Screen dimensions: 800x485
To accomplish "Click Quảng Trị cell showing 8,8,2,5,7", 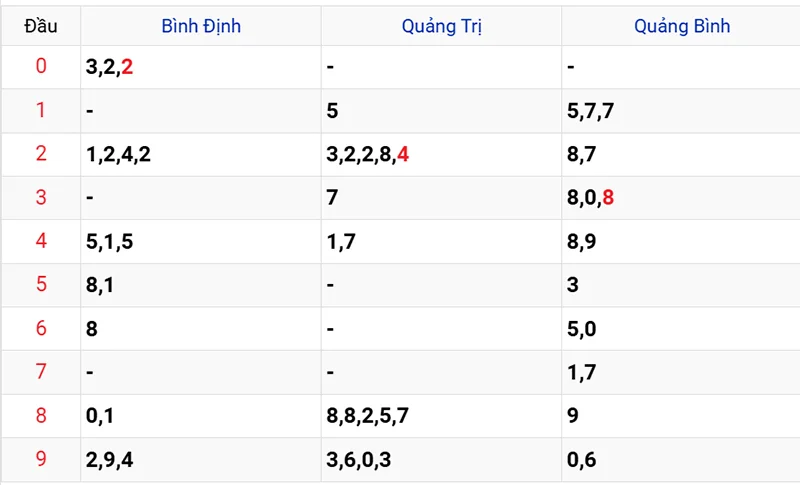I will [x=441, y=416].
